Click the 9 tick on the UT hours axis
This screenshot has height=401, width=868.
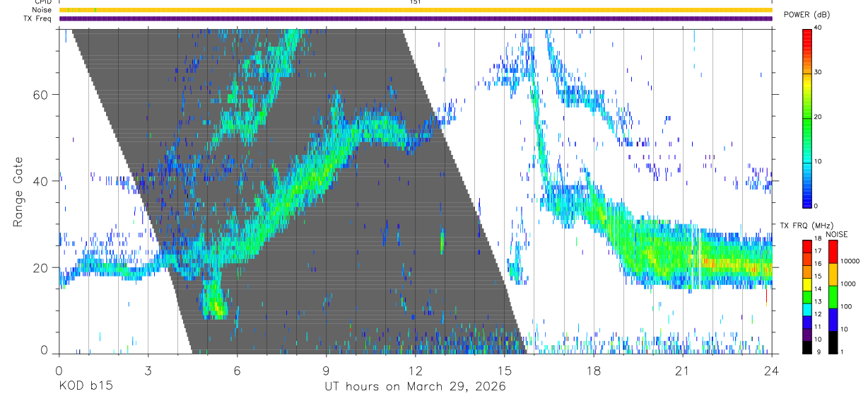click(x=326, y=370)
